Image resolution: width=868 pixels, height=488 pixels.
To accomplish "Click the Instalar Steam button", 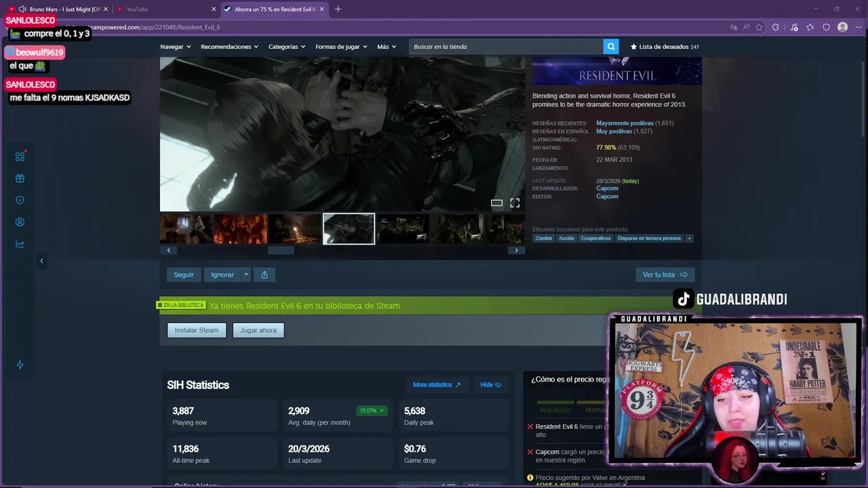I will (x=197, y=330).
